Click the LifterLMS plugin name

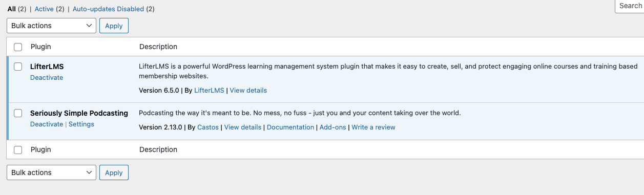(x=47, y=67)
